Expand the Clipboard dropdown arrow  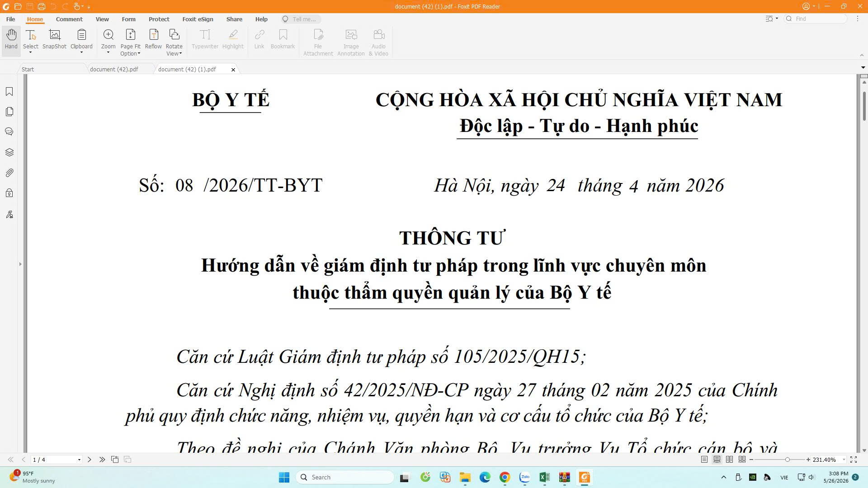[81, 52]
